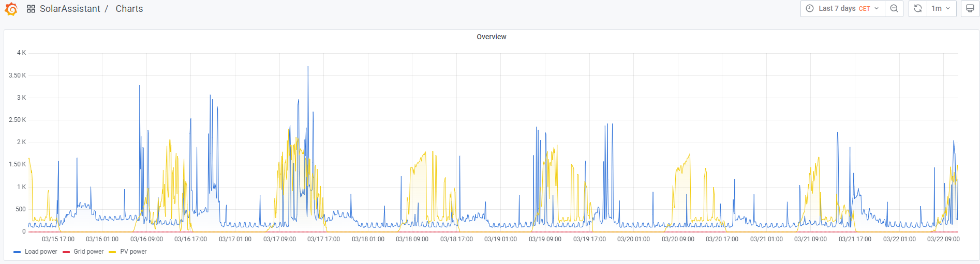Open the SolarAssistant folder link
Image resolution: width=980 pixels, height=264 pixels.
(70, 9)
